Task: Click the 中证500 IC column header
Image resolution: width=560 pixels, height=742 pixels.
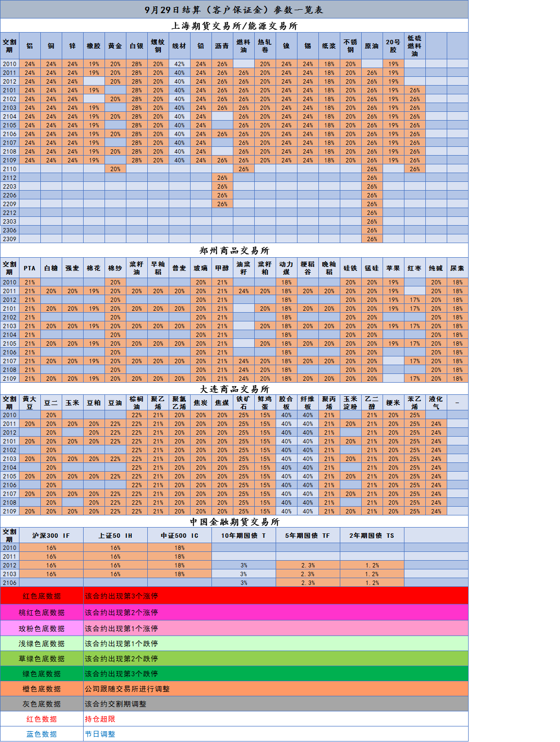Action: point(179,535)
